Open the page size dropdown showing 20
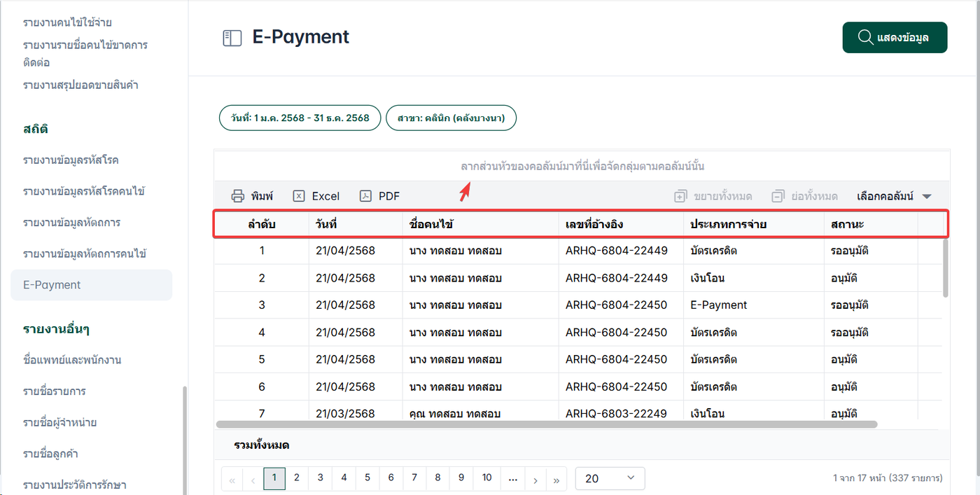 [609, 478]
